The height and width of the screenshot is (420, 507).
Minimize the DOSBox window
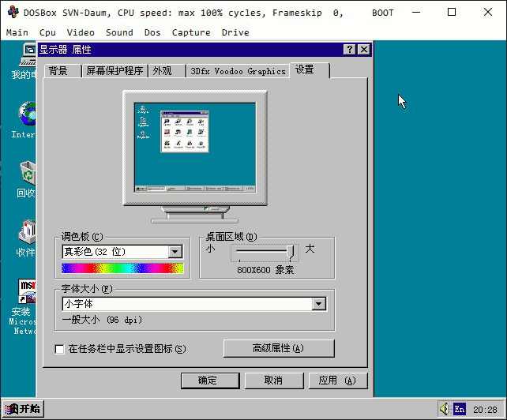[416, 13]
